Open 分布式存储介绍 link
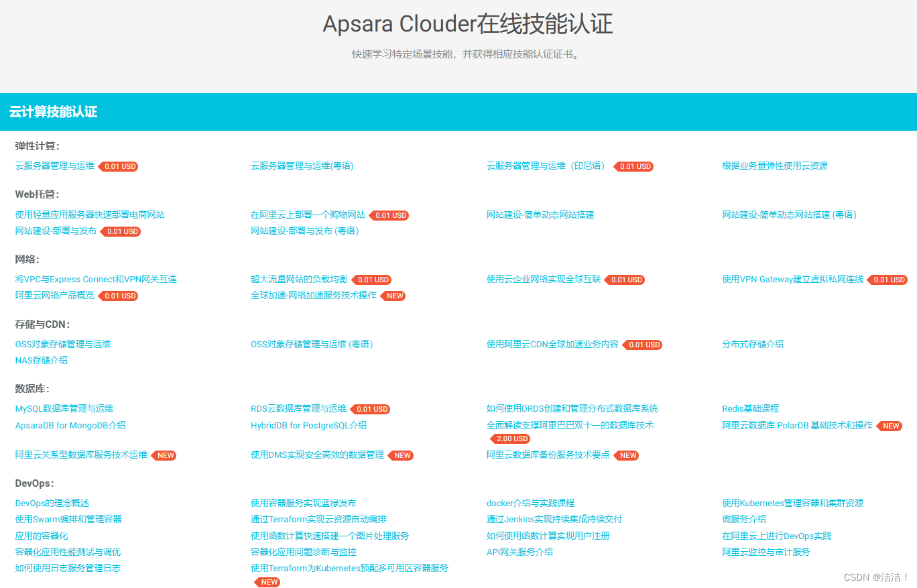 [753, 344]
